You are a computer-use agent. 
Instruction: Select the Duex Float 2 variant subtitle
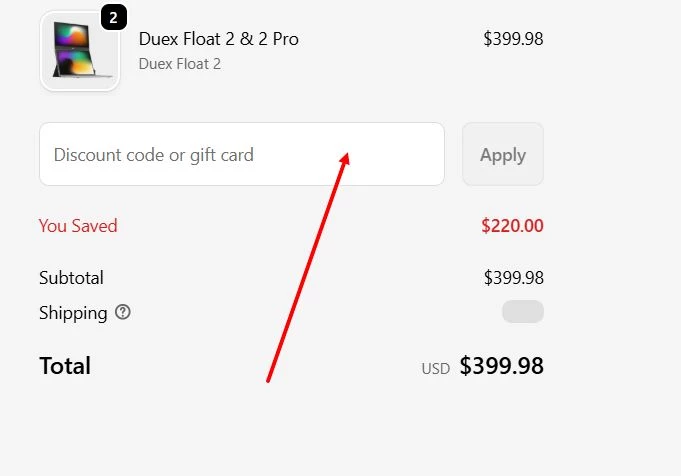179,64
